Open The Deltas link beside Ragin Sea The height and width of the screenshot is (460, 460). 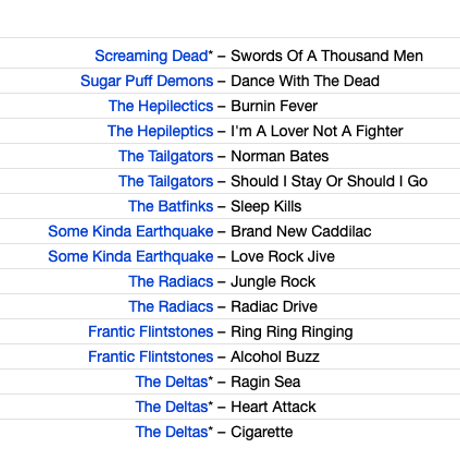(x=172, y=382)
